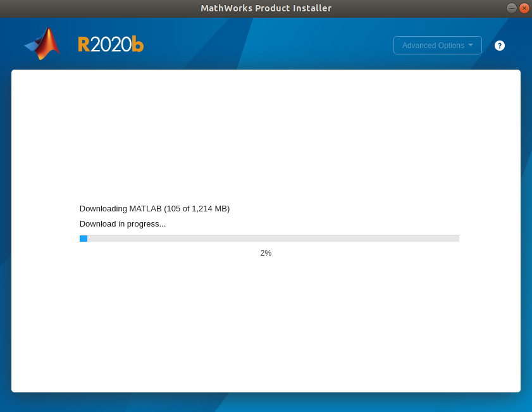The image size is (532, 412).
Task: Click the MathWorks Product Installer title bar
Action: [266, 8]
